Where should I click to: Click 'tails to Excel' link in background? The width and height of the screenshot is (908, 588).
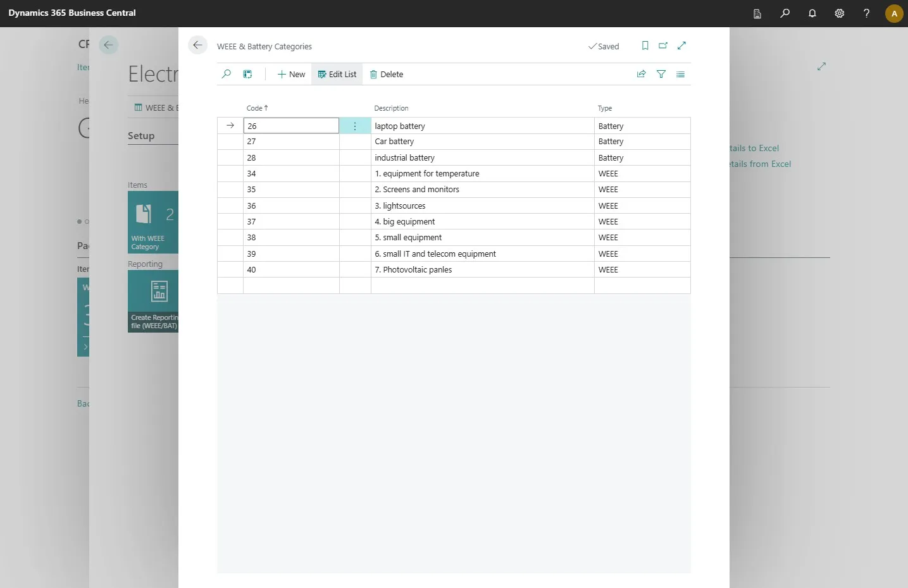tap(754, 148)
